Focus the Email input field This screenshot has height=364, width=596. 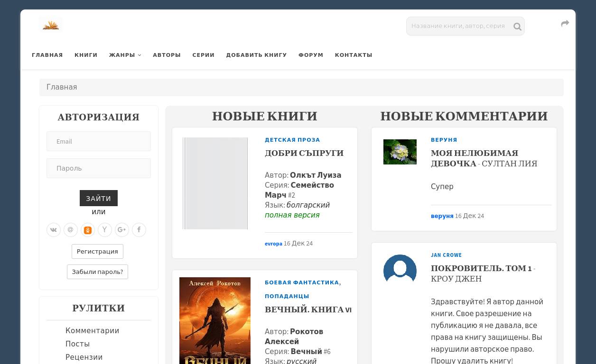click(x=99, y=141)
